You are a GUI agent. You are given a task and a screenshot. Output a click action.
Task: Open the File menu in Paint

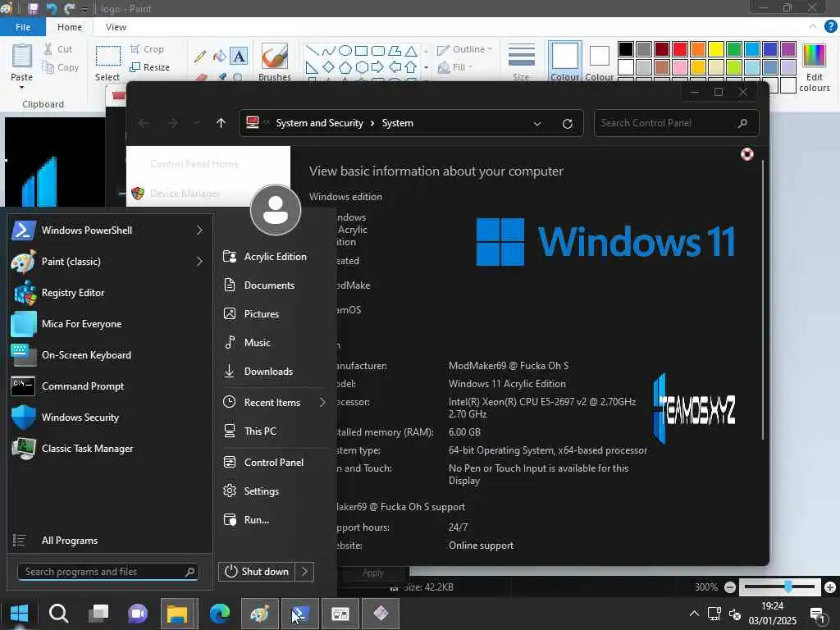22,27
